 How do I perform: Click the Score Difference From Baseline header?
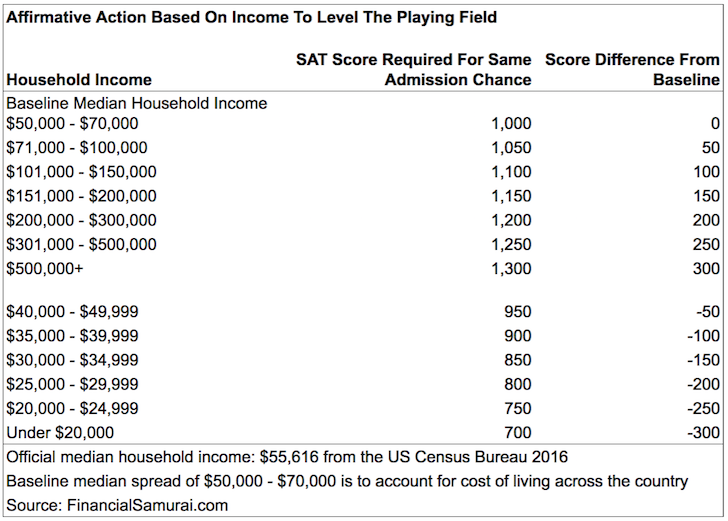coord(632,70)
